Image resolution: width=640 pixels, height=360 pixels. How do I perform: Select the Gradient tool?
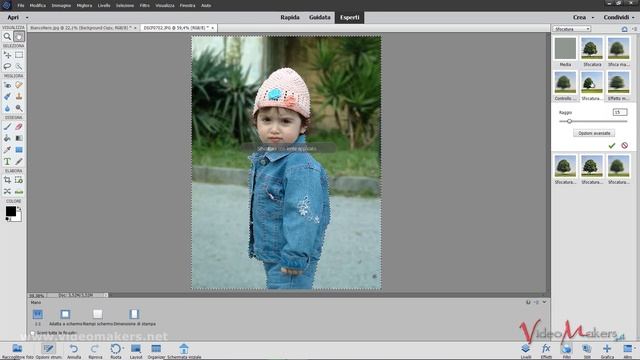[19, 138]
